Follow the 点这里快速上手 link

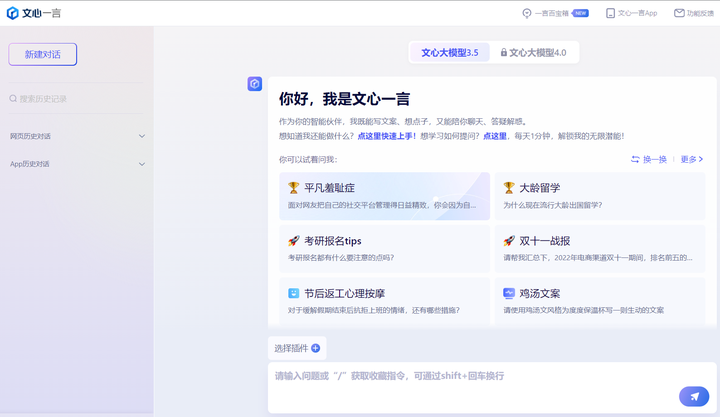click(387, 136)
